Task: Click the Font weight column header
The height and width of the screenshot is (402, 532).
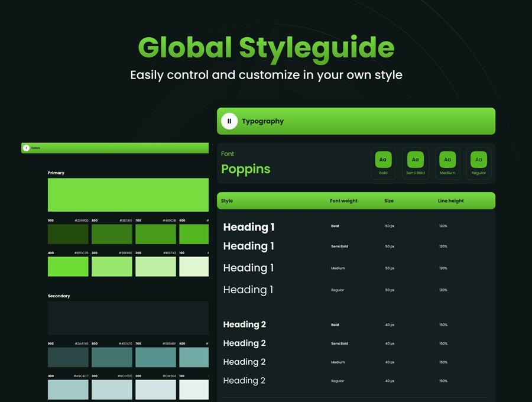Action: click(x=343, y=201)
